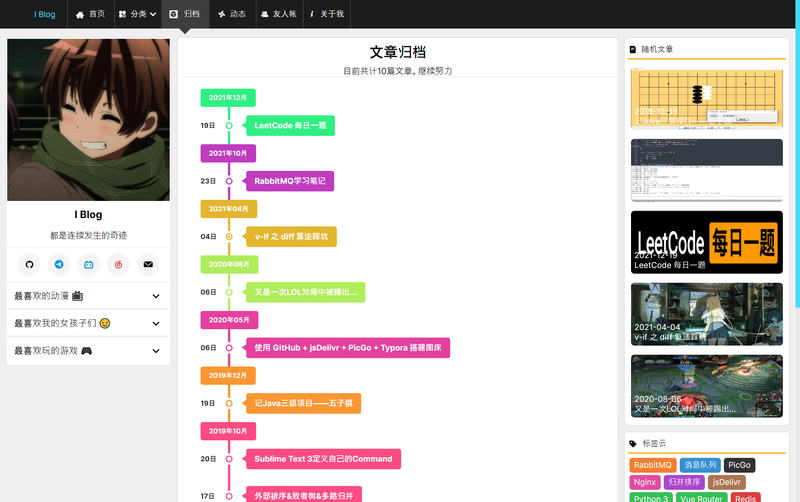
Task: Open the 外部排序&败者树&多路归并 post
Action: coord(304,494)
